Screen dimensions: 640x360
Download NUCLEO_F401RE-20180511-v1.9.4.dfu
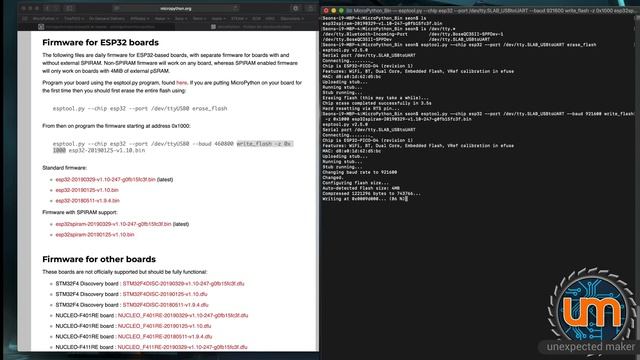point(165,336)
